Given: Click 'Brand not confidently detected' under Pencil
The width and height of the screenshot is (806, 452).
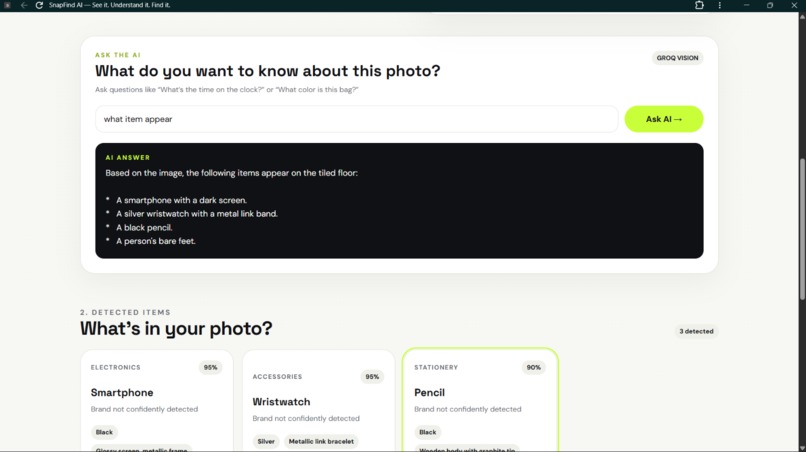Looking at the screenshot, I should (468, 409).
